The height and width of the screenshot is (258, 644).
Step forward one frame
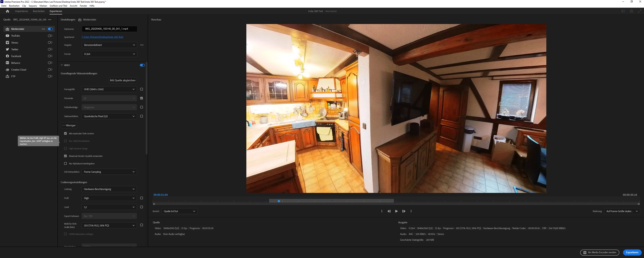pyautogui.click(x=404, y=211)
